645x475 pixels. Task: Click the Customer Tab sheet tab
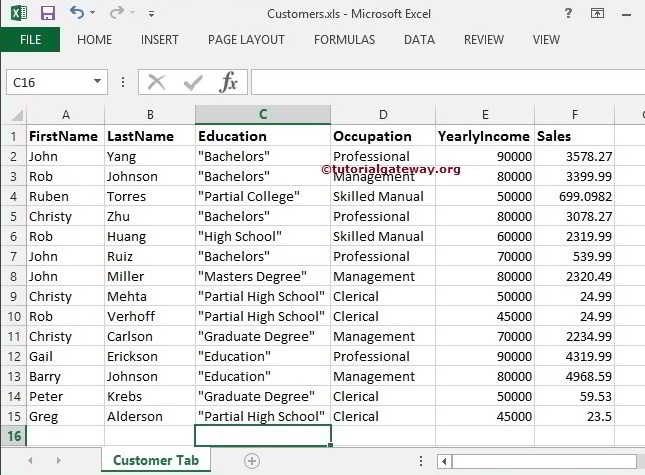(156, 460)
